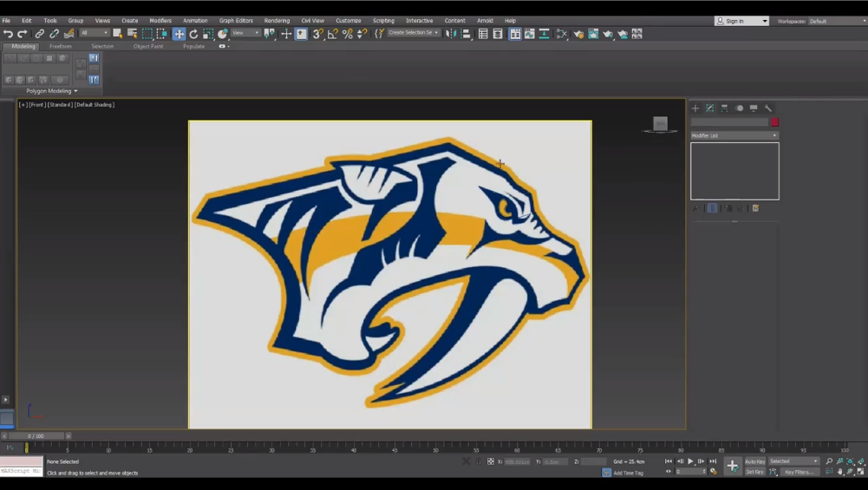Screen dimensions: 868x490
Task: Open Workspaces Default dropdown
Action: [837, 21]
